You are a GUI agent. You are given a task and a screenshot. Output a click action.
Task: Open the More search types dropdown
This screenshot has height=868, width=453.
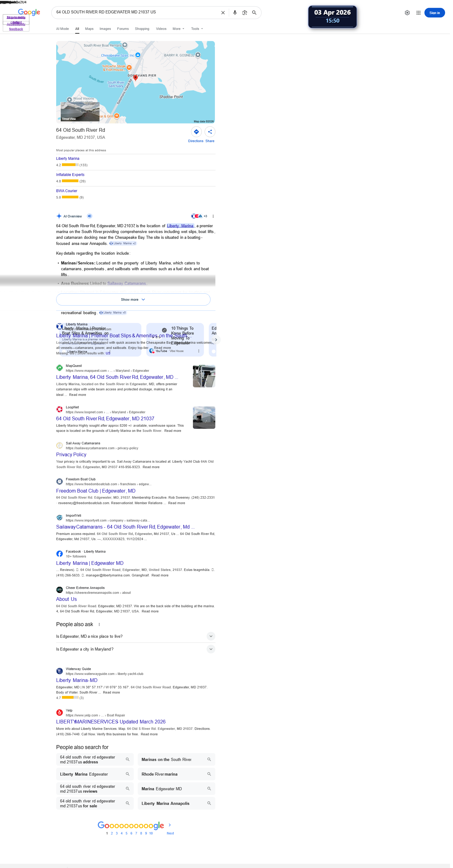(x=179, y=29)
